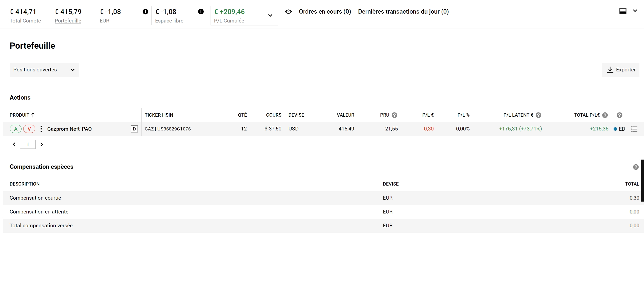The height and width of the screenshot is (296, 644).
Task: Expand the P/L Cumulée dropdown
Action: (270, 16)
